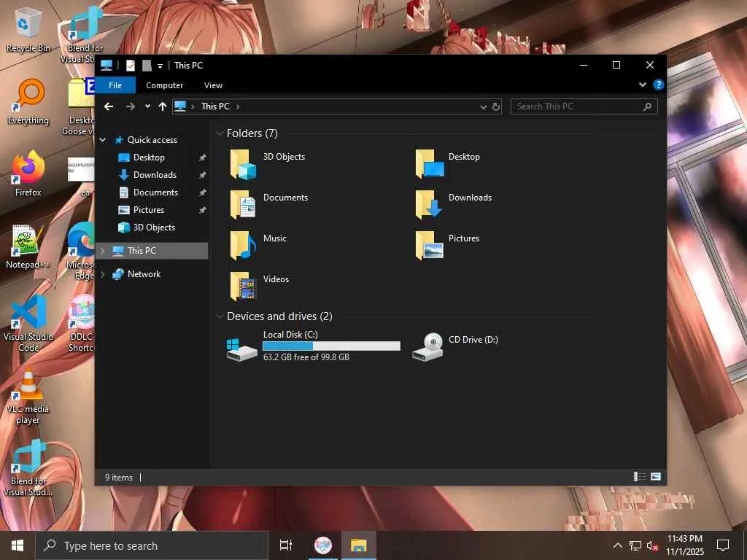Open the Music folder

243,246
